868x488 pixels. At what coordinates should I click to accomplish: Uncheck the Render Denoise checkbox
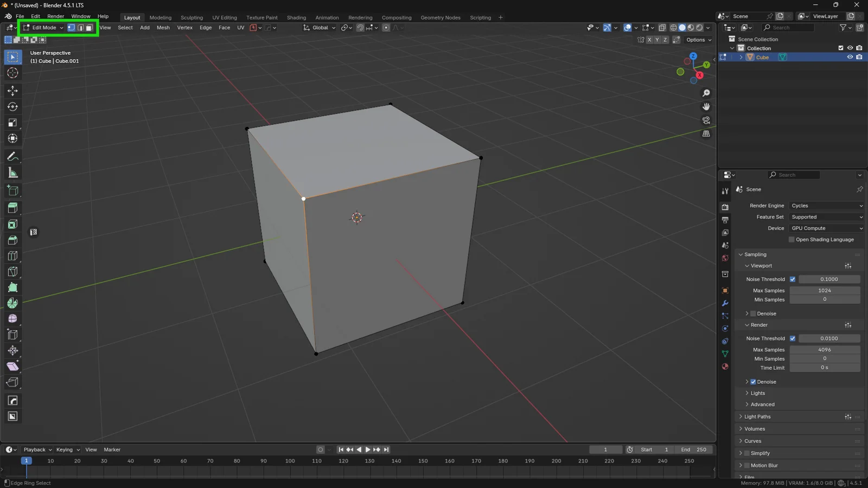pos(753,382)
